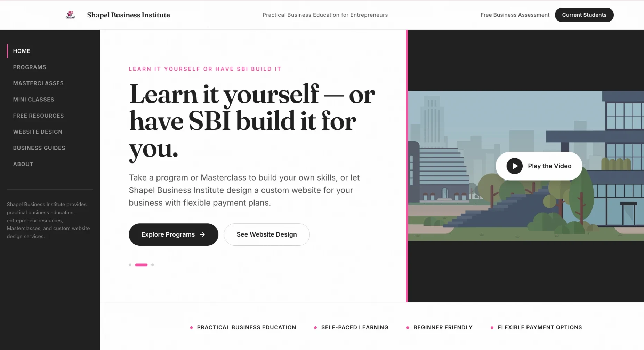Viewport: 644px width, 350px height.
Task: Open Business Guides in the sidebar
Action: tap(39, 148)
